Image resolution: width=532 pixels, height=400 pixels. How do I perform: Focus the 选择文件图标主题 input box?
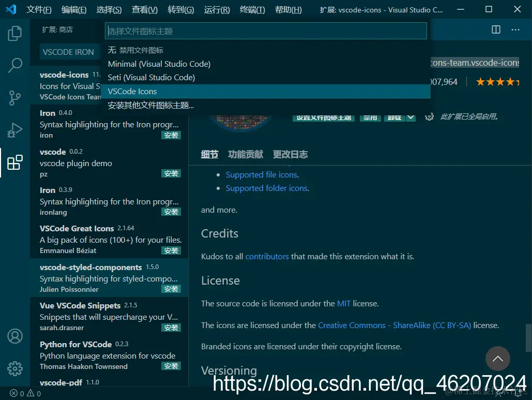(266, 31)
